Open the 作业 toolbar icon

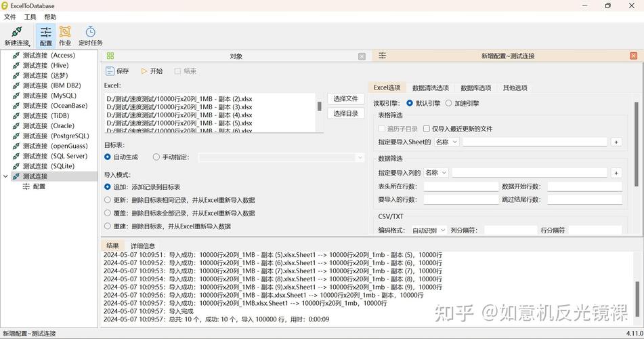(x=65, y=32)
